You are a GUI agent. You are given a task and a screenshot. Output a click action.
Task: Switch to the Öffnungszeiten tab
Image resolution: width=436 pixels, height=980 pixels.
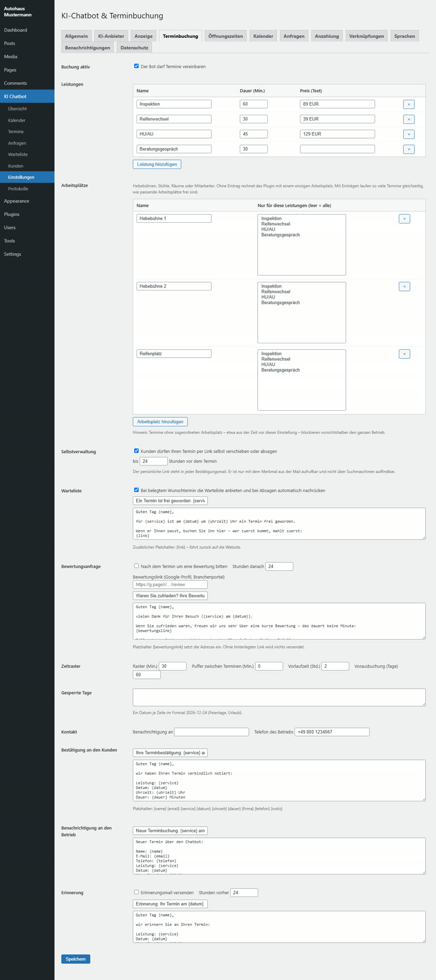226,36
